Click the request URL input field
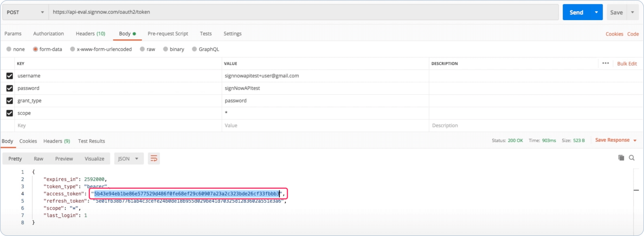The height and width of the screenshot is (236, 644). (300, 12)
